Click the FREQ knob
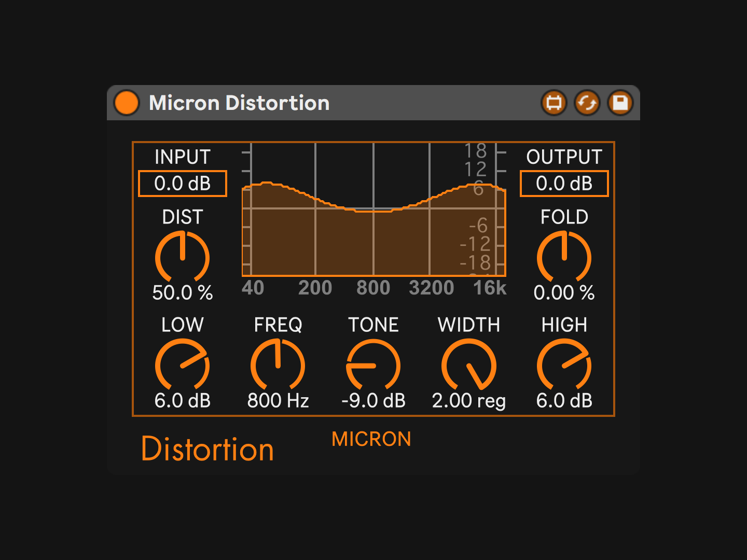747x560 pixels. point(278,365)
